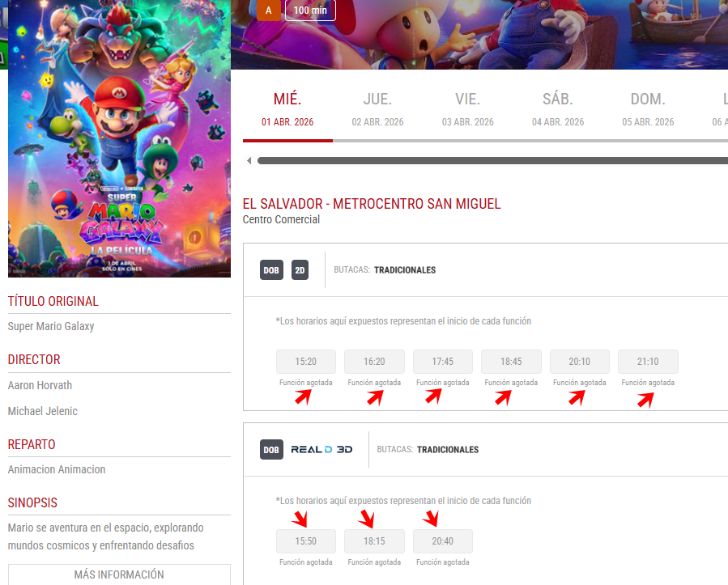Select the 21:10 showtime in 2D
This screenshot has width=728, height=585.
(648, 362)
